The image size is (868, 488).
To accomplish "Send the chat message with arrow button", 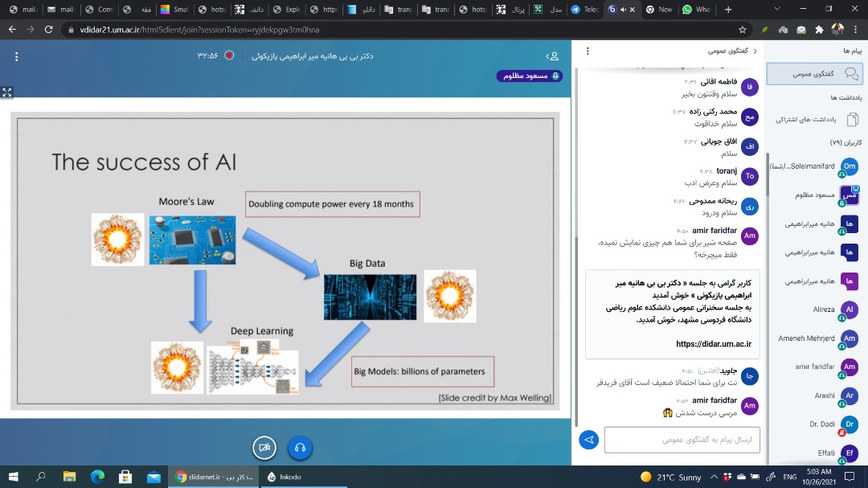I will click(589, 440).
